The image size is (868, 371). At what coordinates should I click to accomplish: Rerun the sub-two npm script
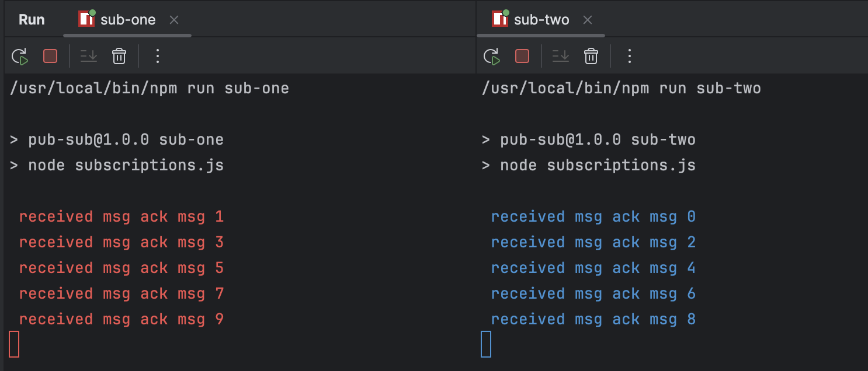point(492,56)
